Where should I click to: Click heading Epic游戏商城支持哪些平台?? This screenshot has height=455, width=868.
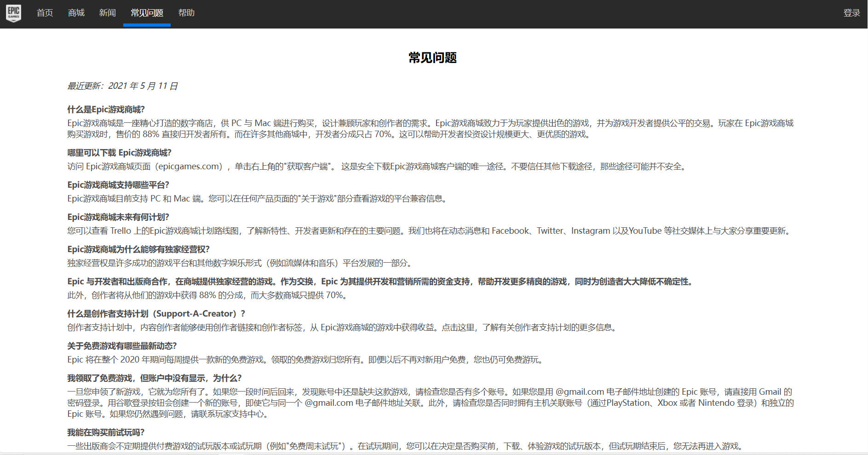point(119,184)
